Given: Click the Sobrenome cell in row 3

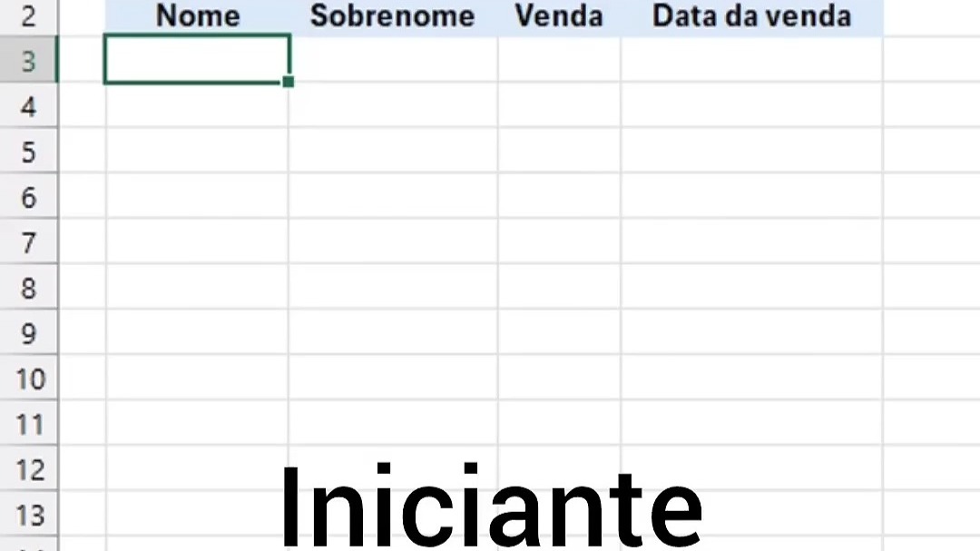Looking at the screenshot, I should click(x=393, y=59).
